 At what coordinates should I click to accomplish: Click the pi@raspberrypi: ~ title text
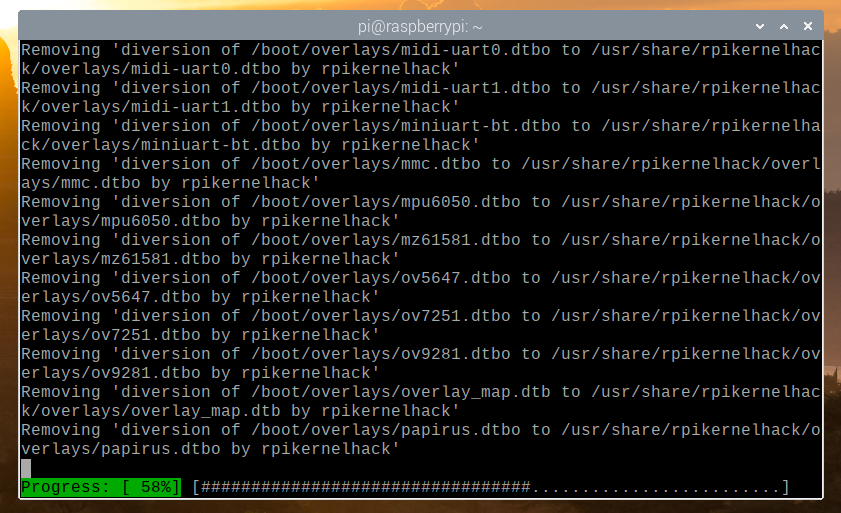click(420, 26)
